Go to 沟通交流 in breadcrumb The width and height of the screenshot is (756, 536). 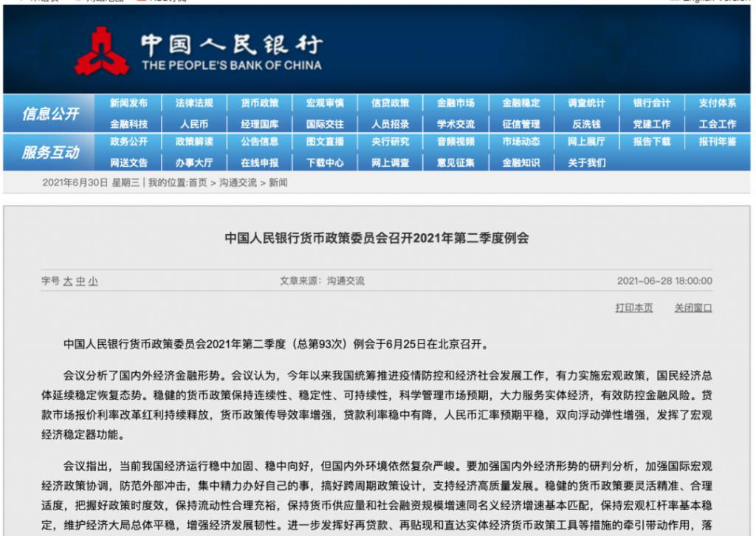pyautogui.click(x=238, y=182)
